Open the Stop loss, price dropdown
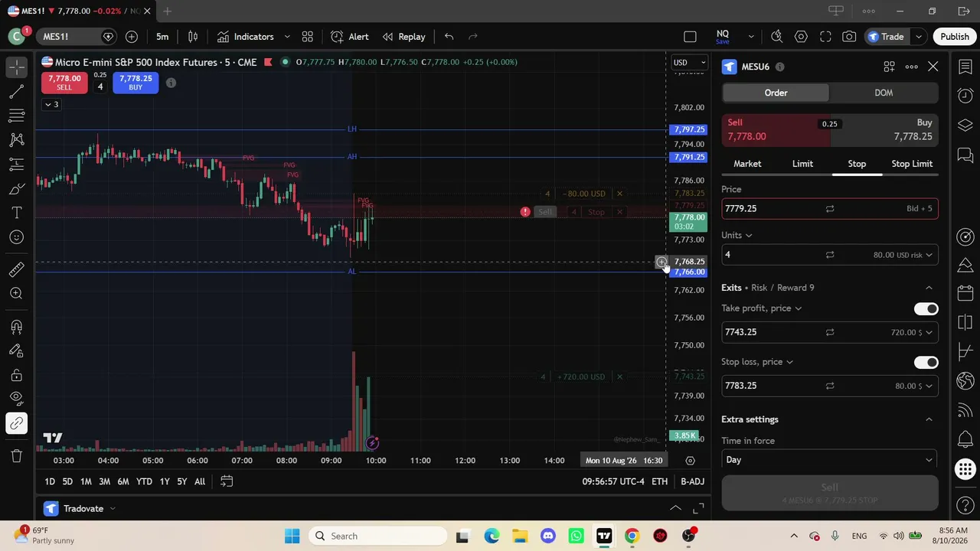The height and width of the screenshot is (551, 980). [x=757, y=362]
